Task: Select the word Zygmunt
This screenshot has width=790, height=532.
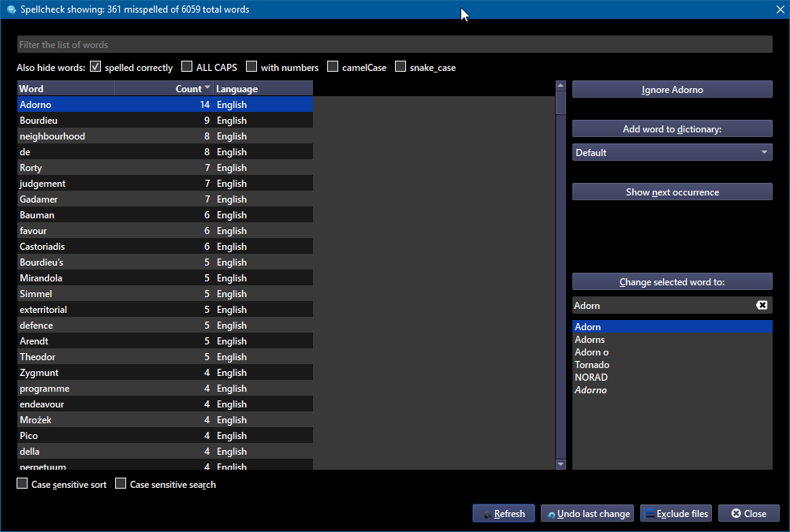Action: point(166,372)
